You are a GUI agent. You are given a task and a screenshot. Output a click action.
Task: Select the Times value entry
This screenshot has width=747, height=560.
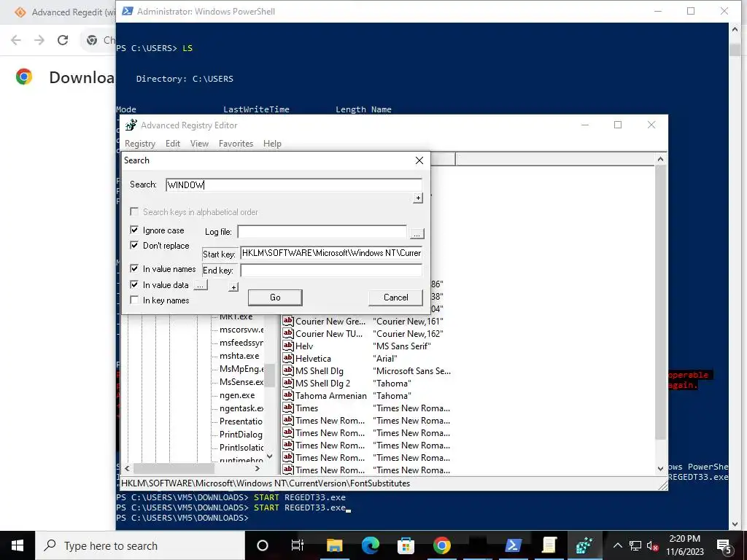click(306, 408)
